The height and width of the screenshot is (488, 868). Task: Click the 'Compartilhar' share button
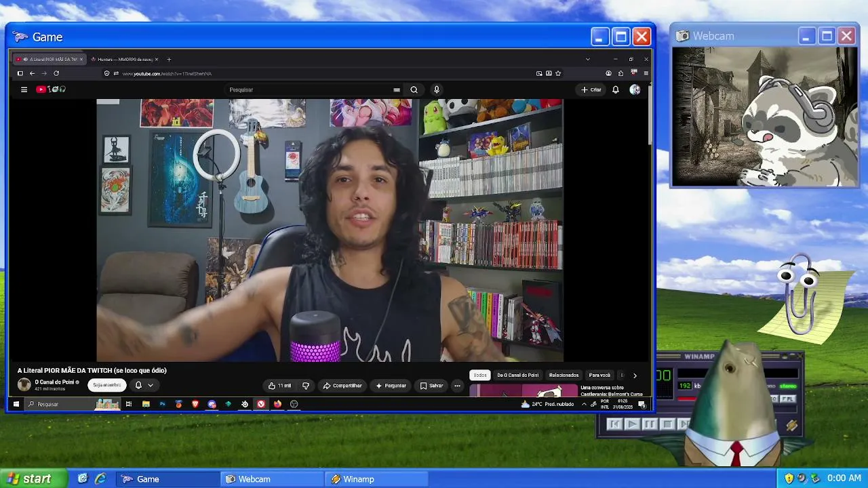[x=342, y=386]
